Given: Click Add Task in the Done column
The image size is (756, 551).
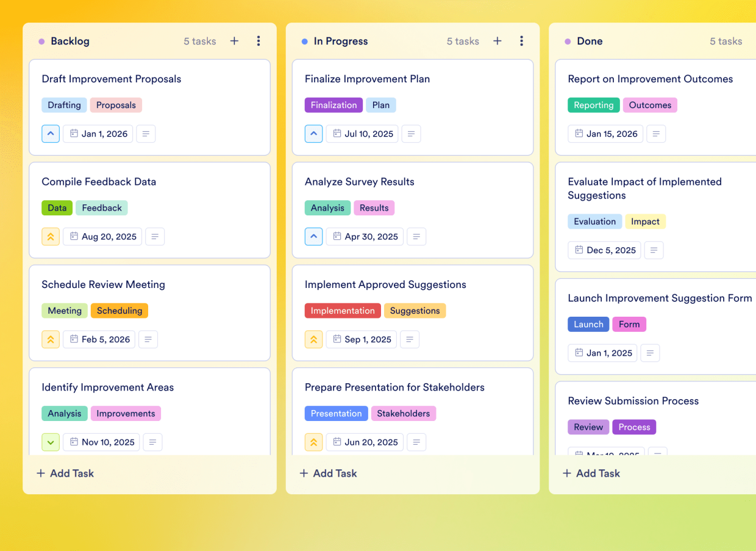Looking at the screenshot, I should [591, 473].
